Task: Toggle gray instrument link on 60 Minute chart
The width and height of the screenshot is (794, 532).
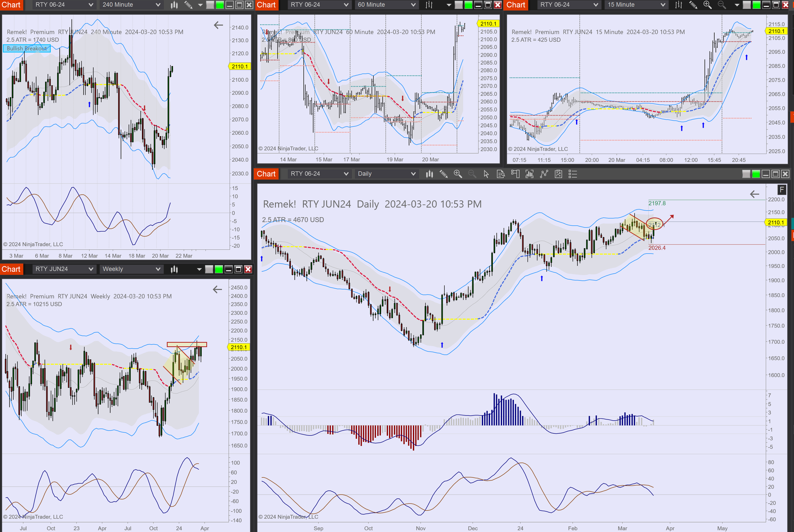Action: pos(459,5)
